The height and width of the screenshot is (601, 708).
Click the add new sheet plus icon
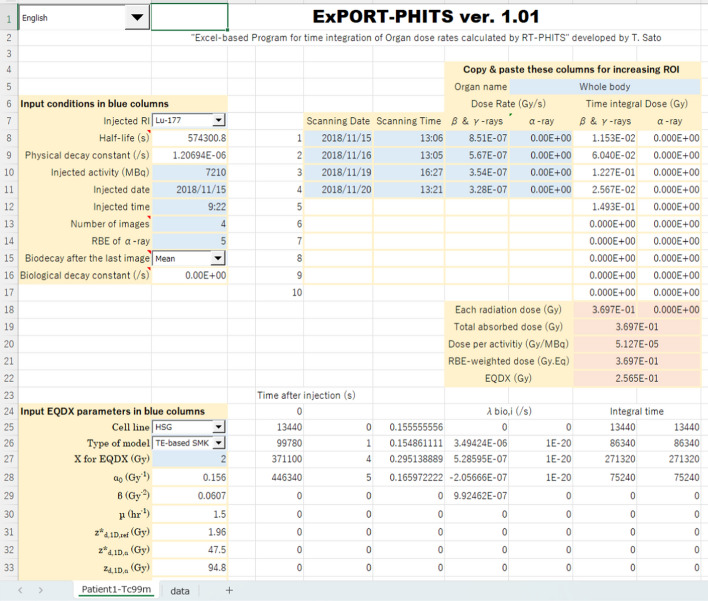coord(229,590)
